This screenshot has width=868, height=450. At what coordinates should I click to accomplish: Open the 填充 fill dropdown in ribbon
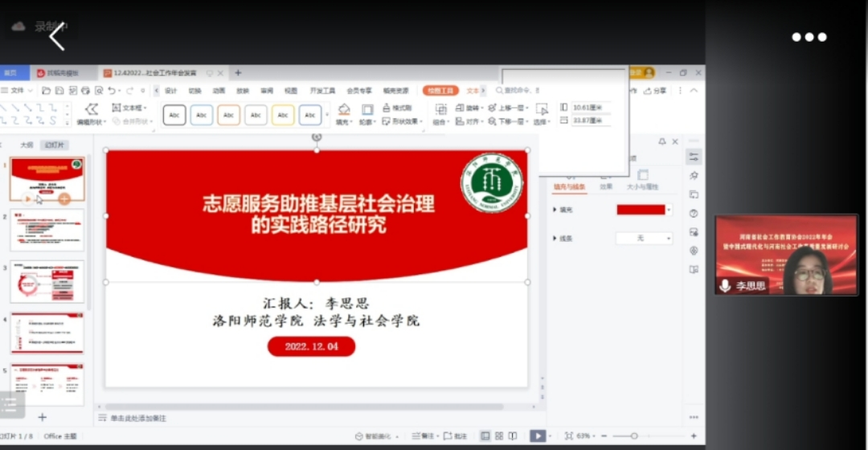[x=344, y=115]
